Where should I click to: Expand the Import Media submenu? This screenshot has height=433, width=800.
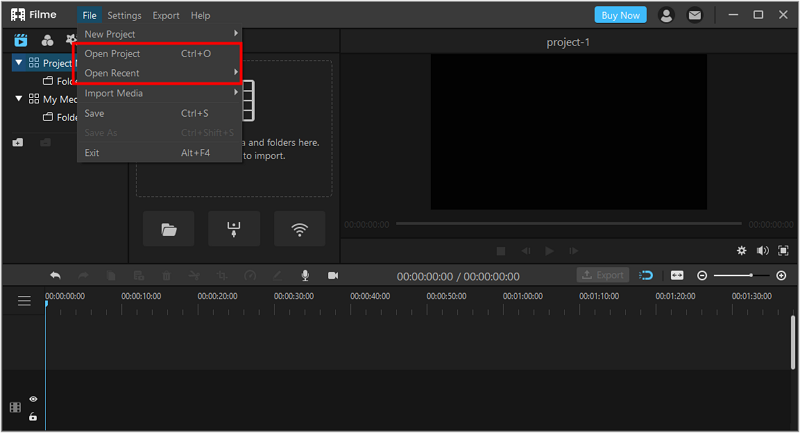pos(159,93)
